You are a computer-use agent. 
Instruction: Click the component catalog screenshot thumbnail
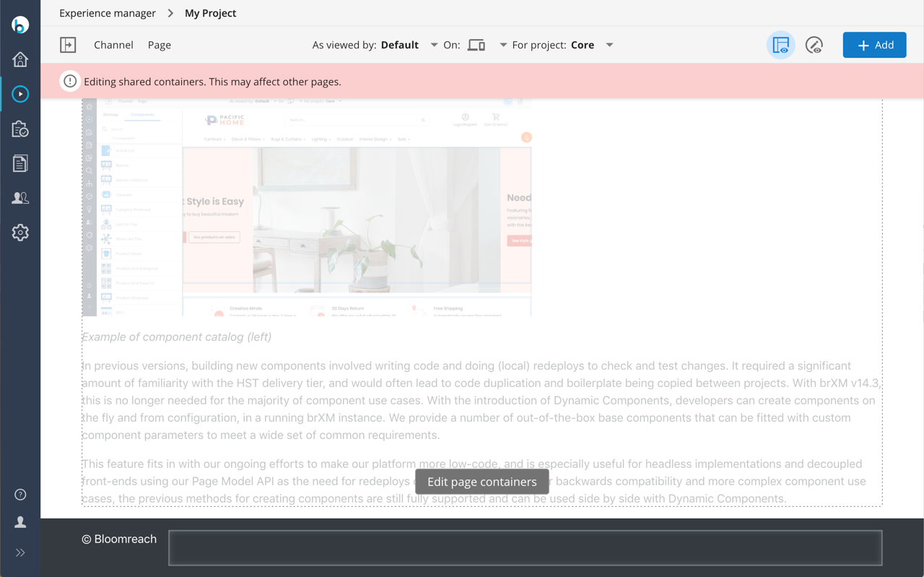tap(307, 208)
